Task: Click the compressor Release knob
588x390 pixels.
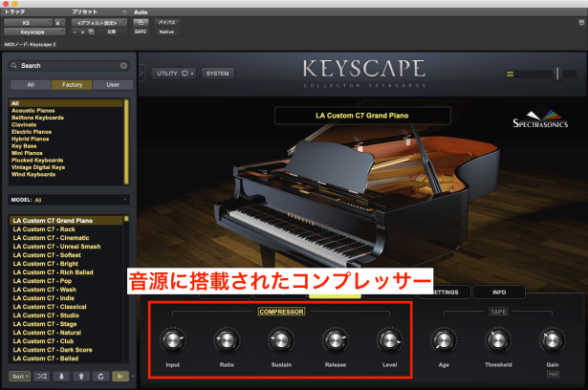Action: click(x=335, y=340)
